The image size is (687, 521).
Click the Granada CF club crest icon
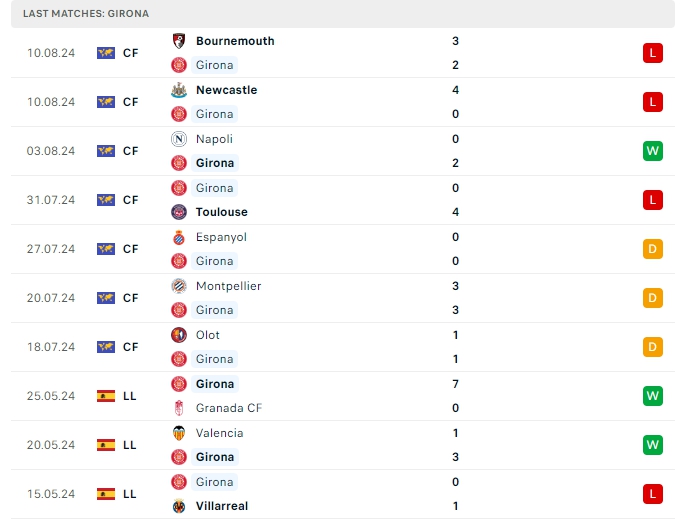coord(179,408)
